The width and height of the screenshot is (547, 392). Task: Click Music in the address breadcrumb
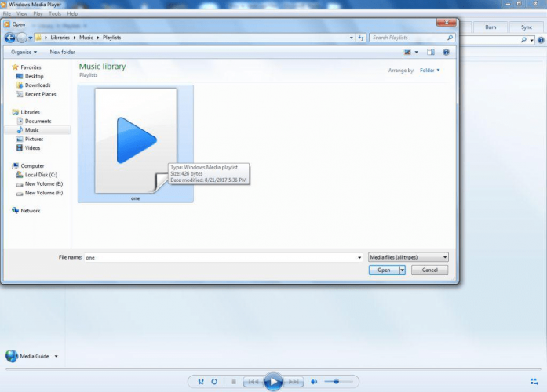(86, 38)
